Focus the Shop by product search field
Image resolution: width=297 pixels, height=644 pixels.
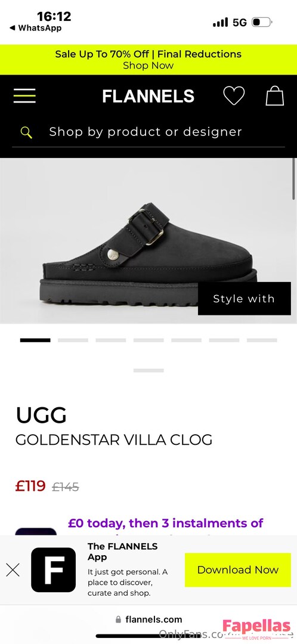[x=148, y=132]
